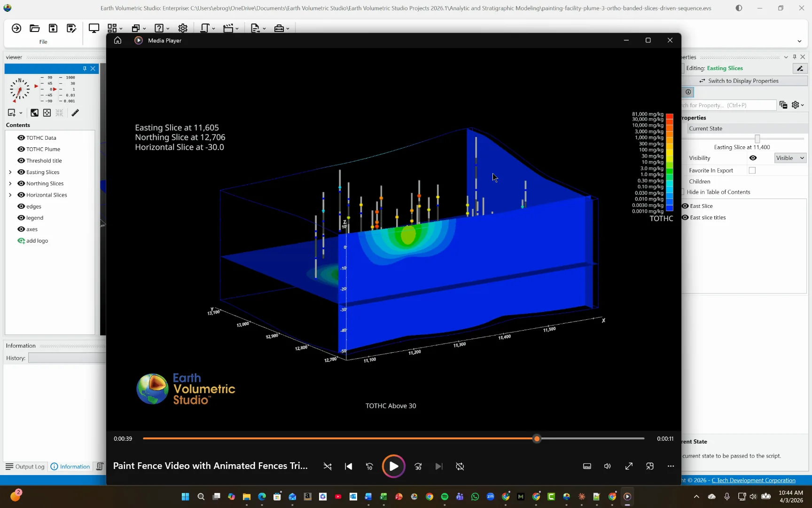
Task: Click the Search for Property input field
Action: tap(729, 105)
